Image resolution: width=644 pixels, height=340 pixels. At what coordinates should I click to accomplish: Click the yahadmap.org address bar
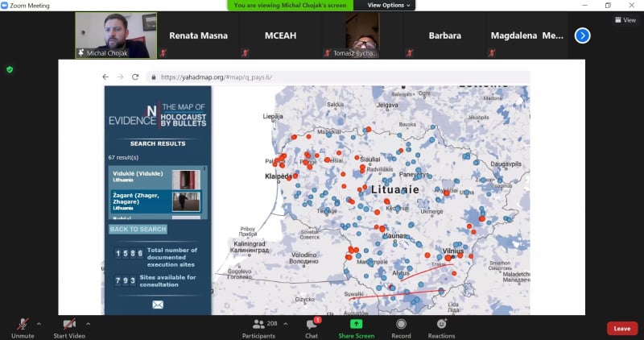click(x=338, y=77)
